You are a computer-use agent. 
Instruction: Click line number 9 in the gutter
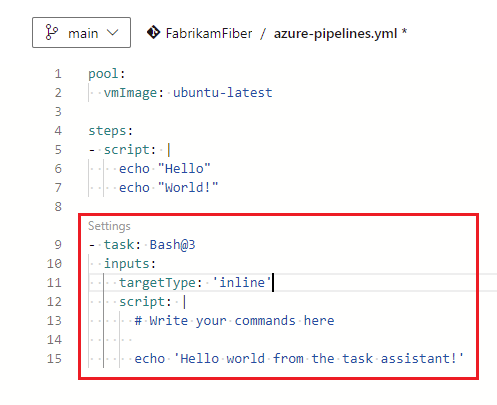coord(58,245)
